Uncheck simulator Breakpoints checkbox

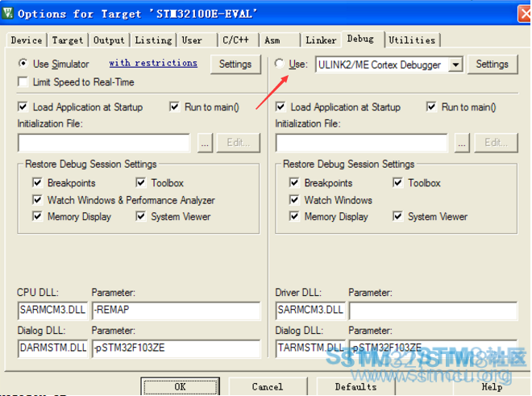[37, 183]
